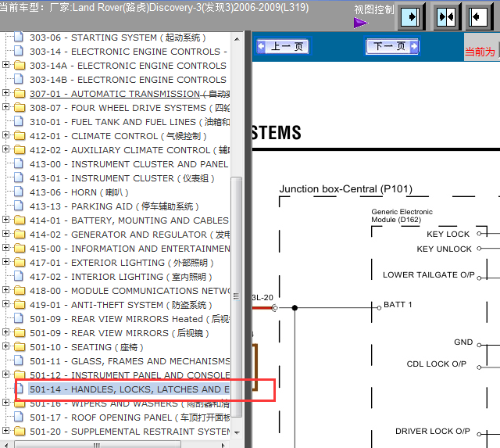Open 417-02 Interior Lighting page

121,277
